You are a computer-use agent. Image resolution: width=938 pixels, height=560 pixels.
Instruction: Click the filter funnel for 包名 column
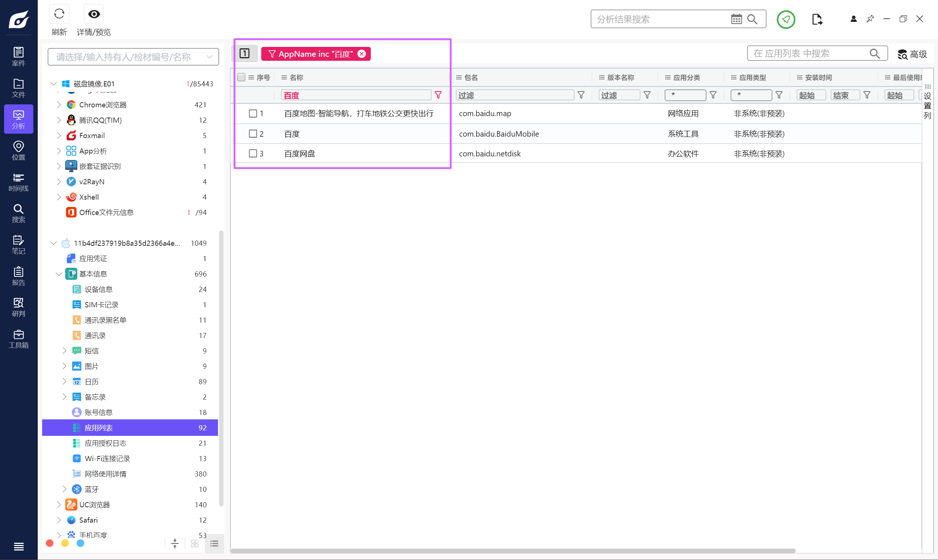[x=581, y=95]
